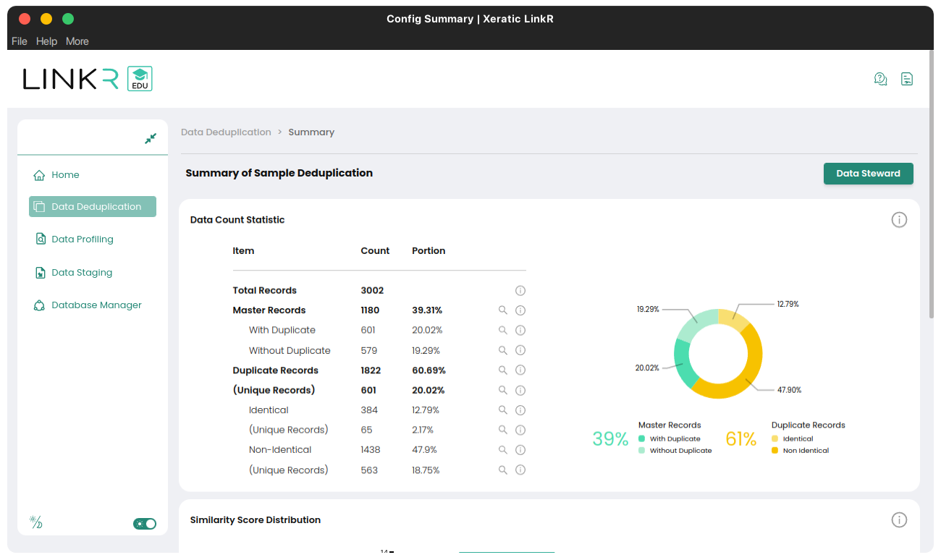941x560 pixels.
Task: Search Non-Identical records via magnifier icon
Action: 502,450
